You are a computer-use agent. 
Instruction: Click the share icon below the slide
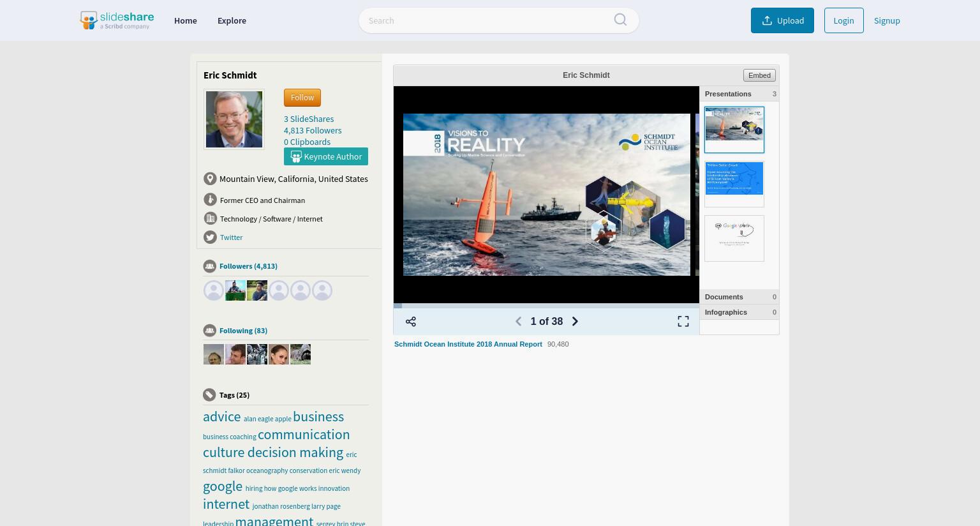pos(411,322)
